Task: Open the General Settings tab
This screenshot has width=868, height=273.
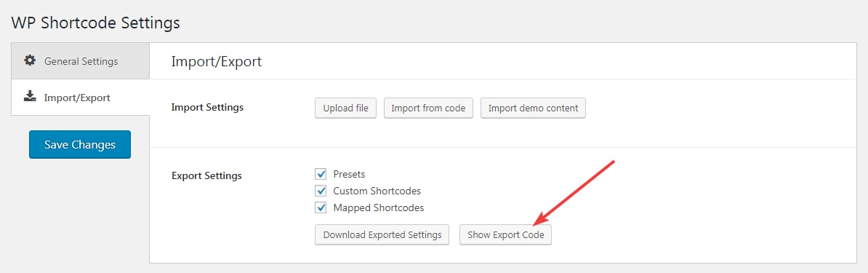Action: pos(80,61)
